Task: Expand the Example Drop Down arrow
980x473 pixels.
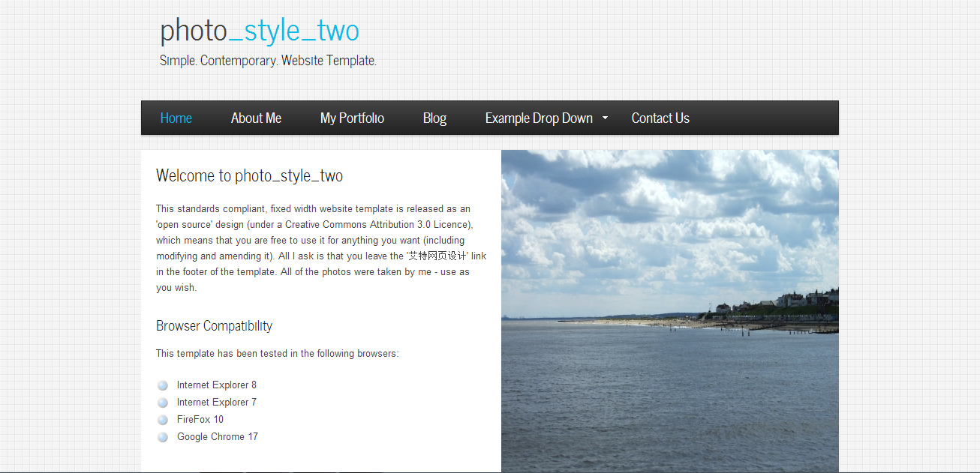Action: (x=605, y=118)
